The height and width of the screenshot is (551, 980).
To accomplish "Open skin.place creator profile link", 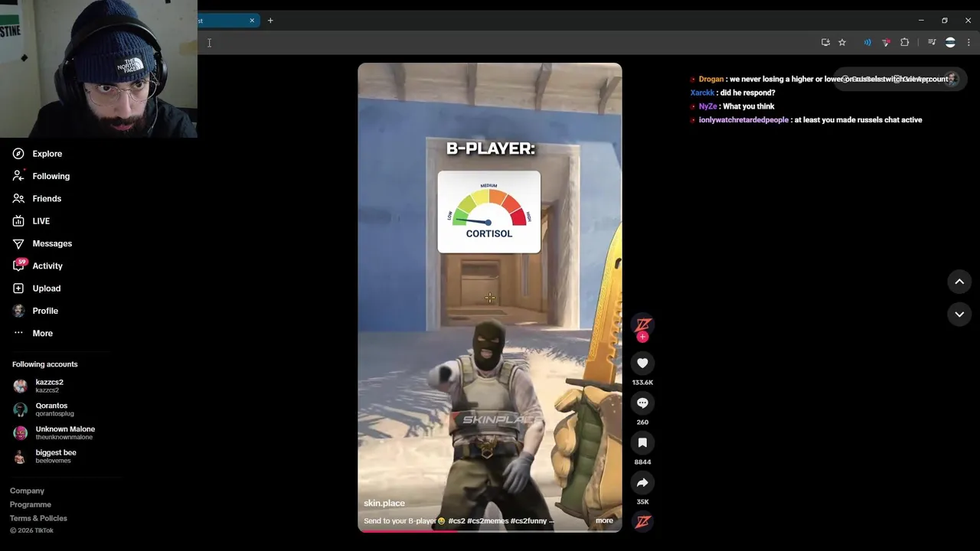I will tap(384, 503).
